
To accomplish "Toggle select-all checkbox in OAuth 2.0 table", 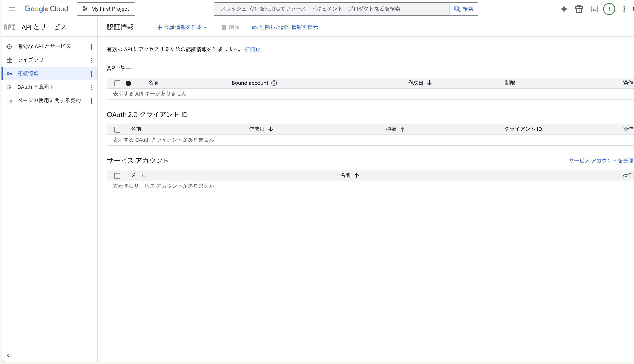I will click(x=117, y=129).
